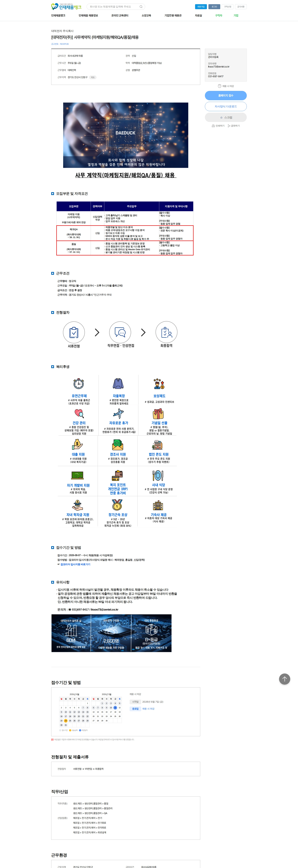The height and width of the screenshot is (868, 298).
Task: Open the 인재채용 채용정보 menu
Action: tap(88, 16)
